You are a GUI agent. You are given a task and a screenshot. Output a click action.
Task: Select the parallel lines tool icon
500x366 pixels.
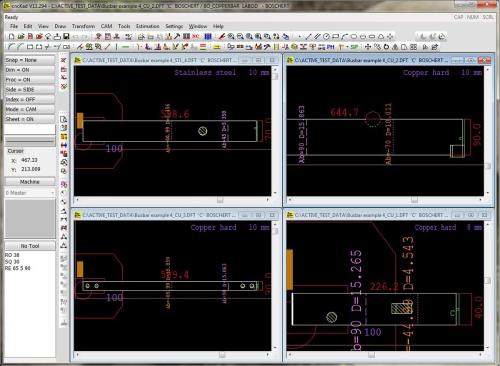coord(317,36)
